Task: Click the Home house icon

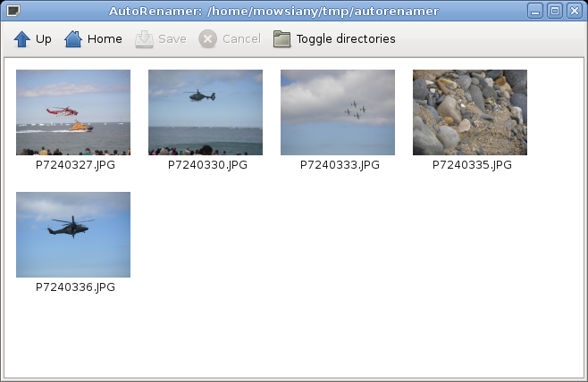Action: pyautogui.click(x=73, y=39)
